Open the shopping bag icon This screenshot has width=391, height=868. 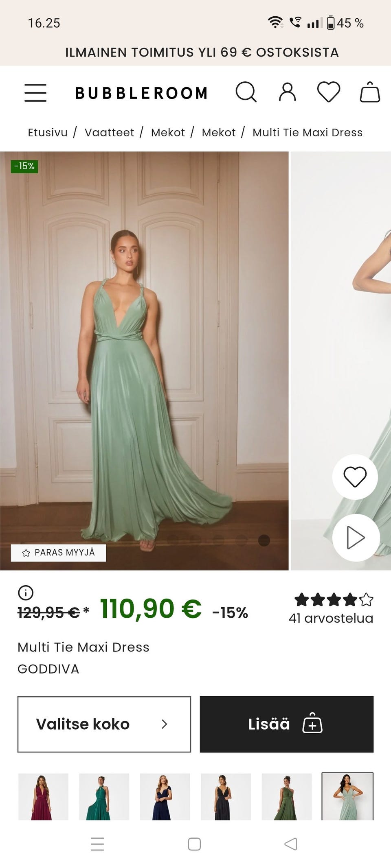[x=370, y=92]
